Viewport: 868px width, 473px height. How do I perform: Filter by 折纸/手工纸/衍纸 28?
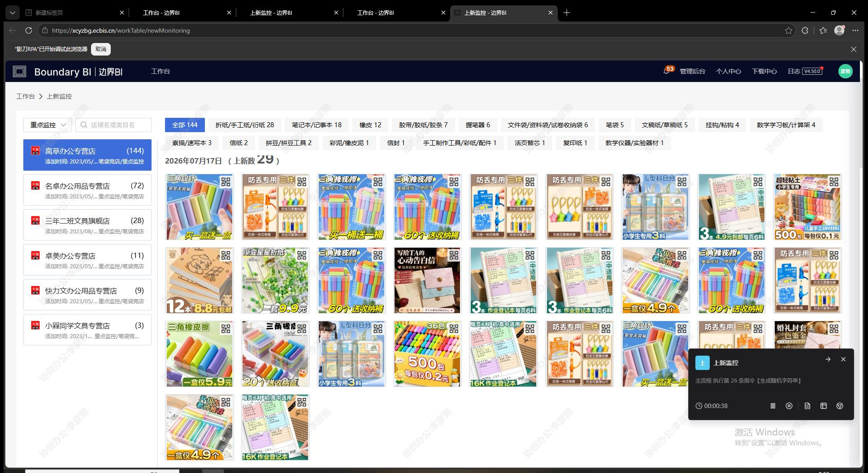pos(245,125)
